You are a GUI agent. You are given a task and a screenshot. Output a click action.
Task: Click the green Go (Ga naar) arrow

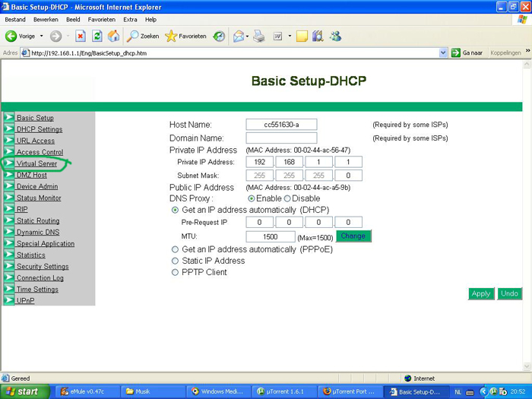coord(456,53)
